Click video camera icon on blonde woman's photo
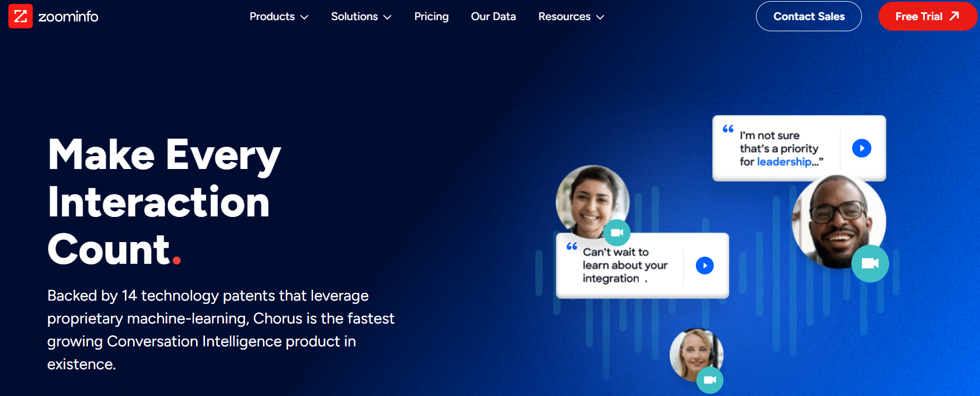 tap(710, 380)
